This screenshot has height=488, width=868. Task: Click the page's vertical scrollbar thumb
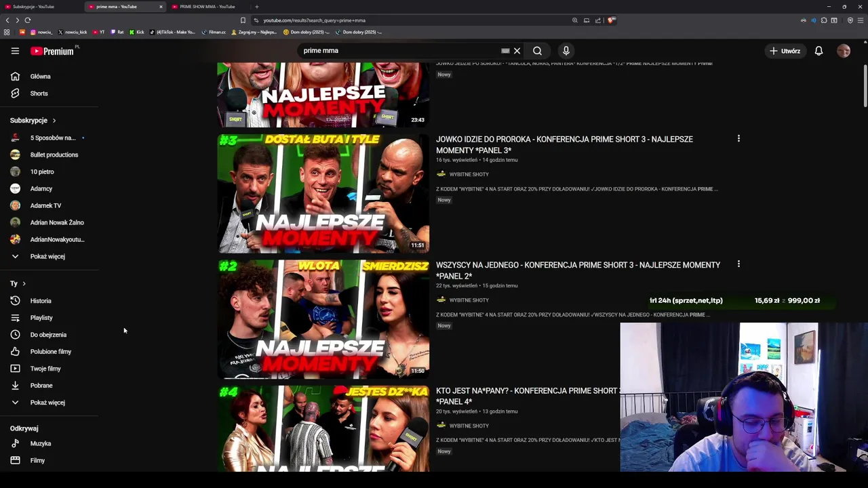(865, 85)
